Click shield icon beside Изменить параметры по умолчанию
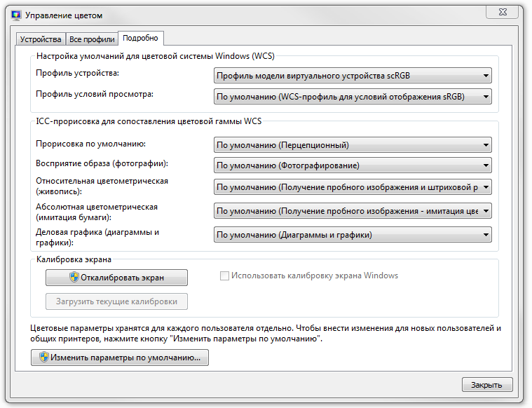 pos(43,358)
